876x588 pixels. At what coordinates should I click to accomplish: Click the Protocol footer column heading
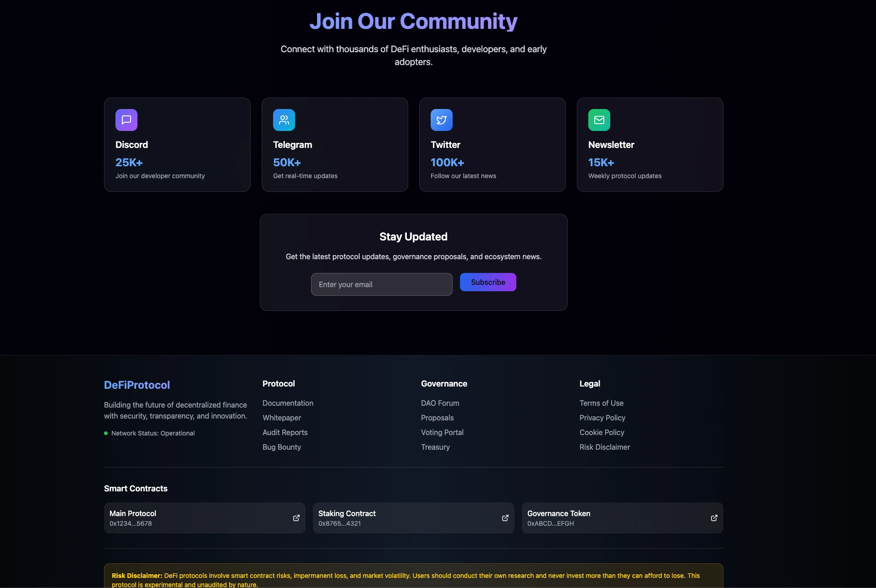(279, 384)
